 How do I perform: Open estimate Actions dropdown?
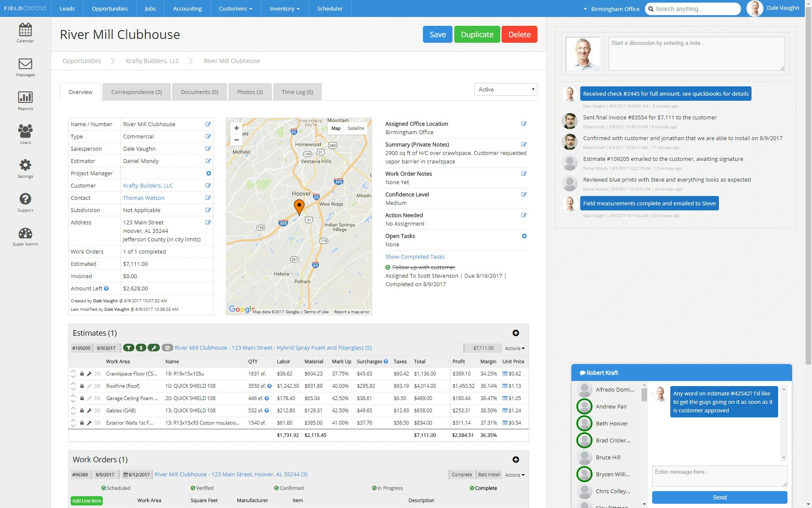(x=514, y=348)
